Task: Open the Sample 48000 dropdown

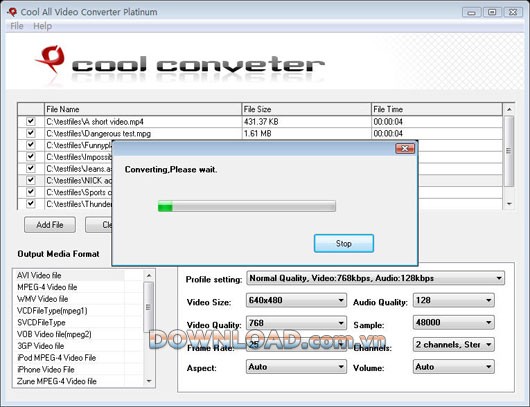Action: [x=454, y=322]
